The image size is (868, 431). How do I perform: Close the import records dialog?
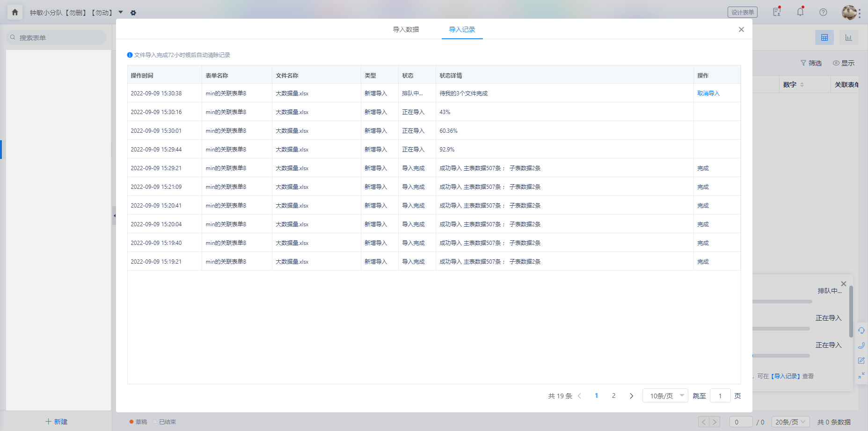click(741, 29)
